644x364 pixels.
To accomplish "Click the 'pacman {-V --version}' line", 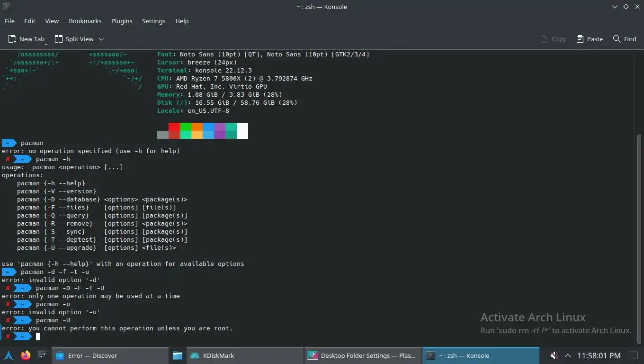I will pyautogui.click(x=57, y=191).
